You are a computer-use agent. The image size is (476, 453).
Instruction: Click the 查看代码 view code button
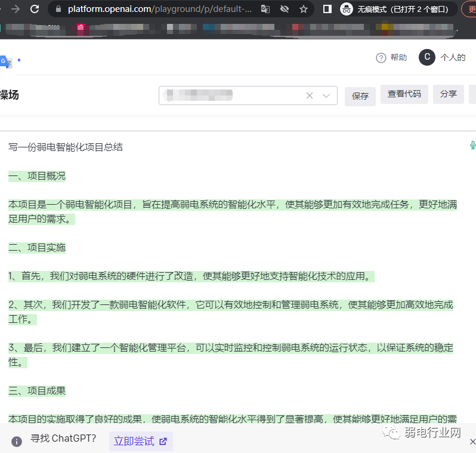404,94
